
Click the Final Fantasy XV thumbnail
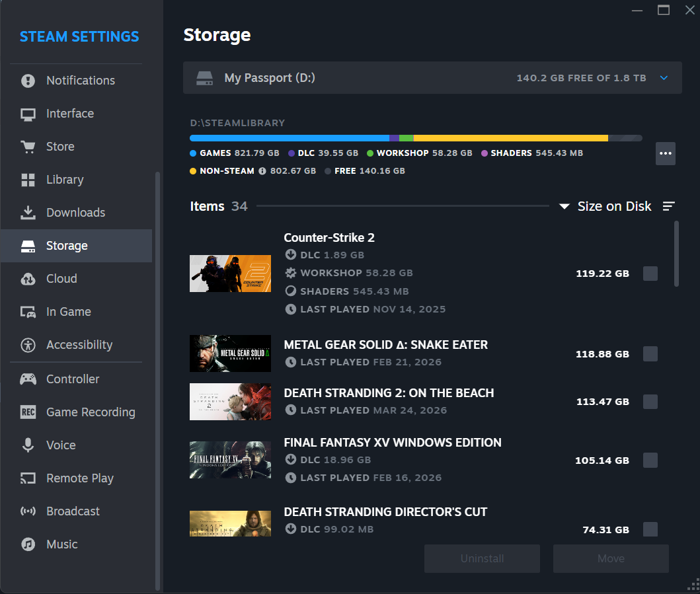pyautogui.click(x=230, y=460)
